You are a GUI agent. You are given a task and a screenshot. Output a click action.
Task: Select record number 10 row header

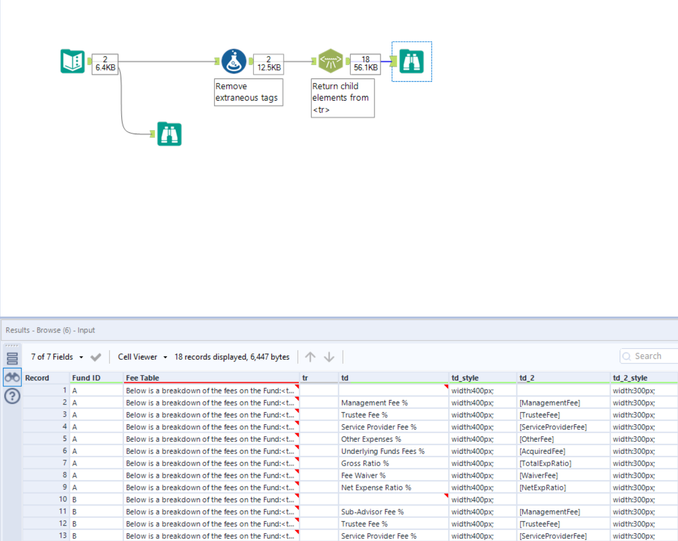tap(46, 499)
